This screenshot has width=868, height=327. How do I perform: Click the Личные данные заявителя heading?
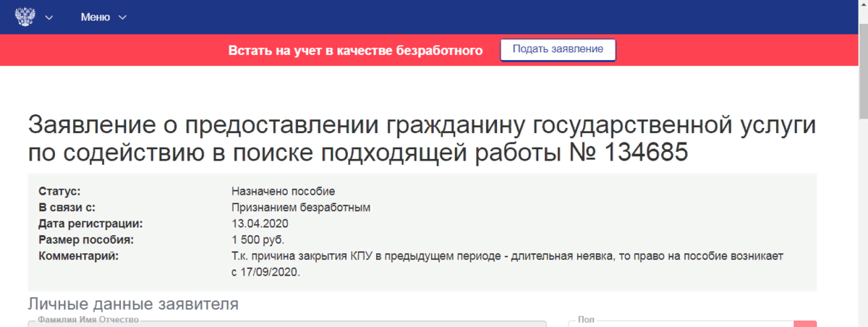(133, 305)
